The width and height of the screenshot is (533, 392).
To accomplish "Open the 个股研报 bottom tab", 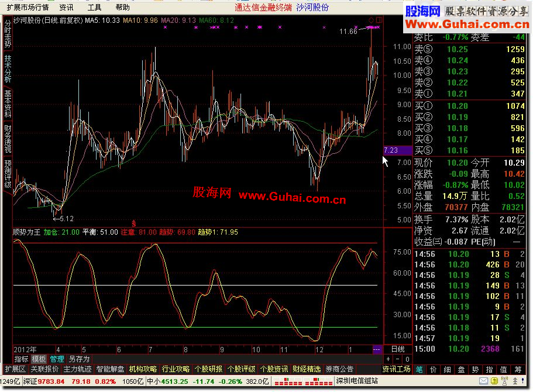I will [x=208, y=369].
